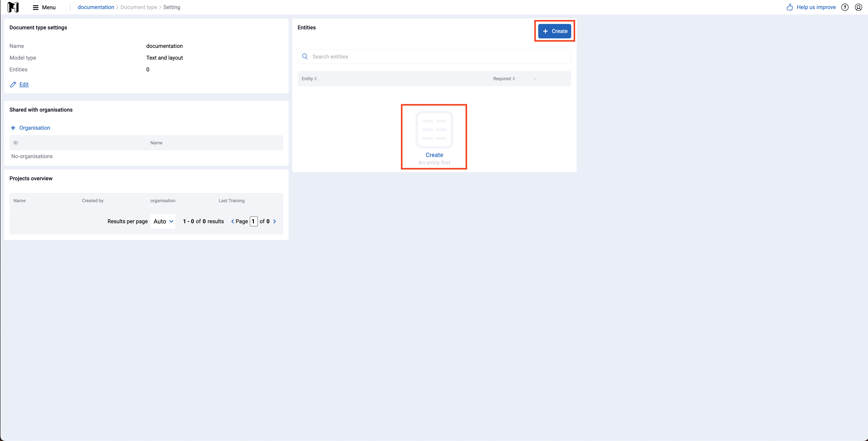This screenshot has width=868, height=441.
Task: Click the Name header in Projects overview
Action: click(19, 200)
